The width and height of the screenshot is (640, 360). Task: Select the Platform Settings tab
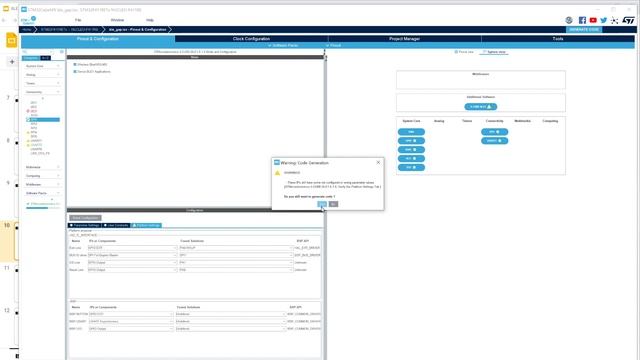147,225
